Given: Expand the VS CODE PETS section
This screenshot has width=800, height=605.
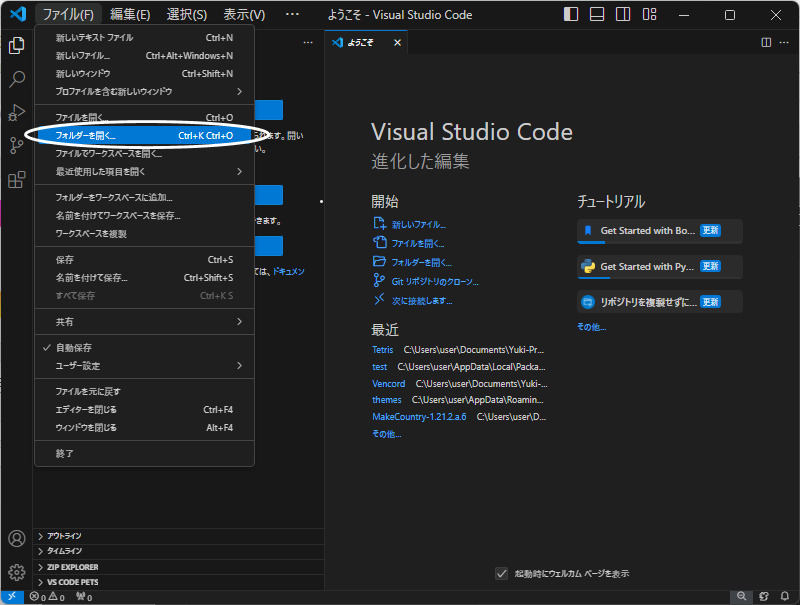Looking at the screenshot, I should coord(80,581).
